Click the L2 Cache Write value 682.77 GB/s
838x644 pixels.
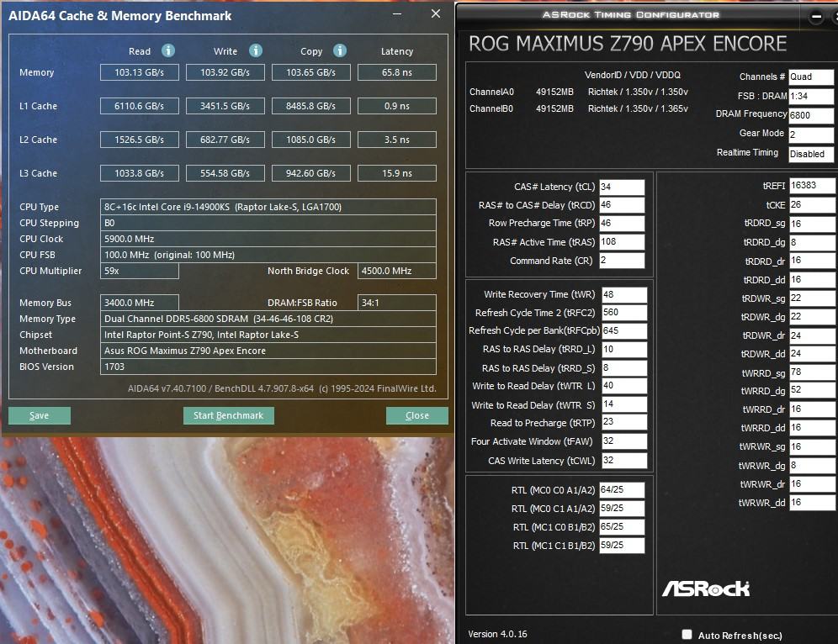coord(225,140)
